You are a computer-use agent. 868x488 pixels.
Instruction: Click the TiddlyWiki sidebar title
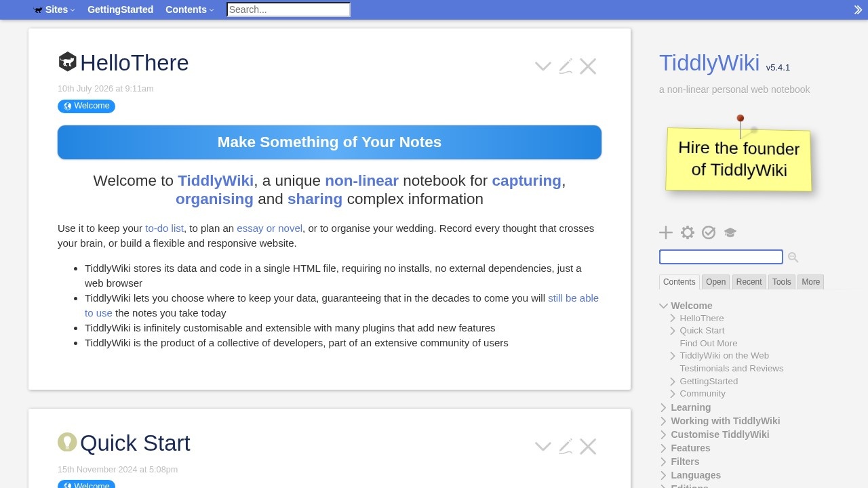[709, 62]
